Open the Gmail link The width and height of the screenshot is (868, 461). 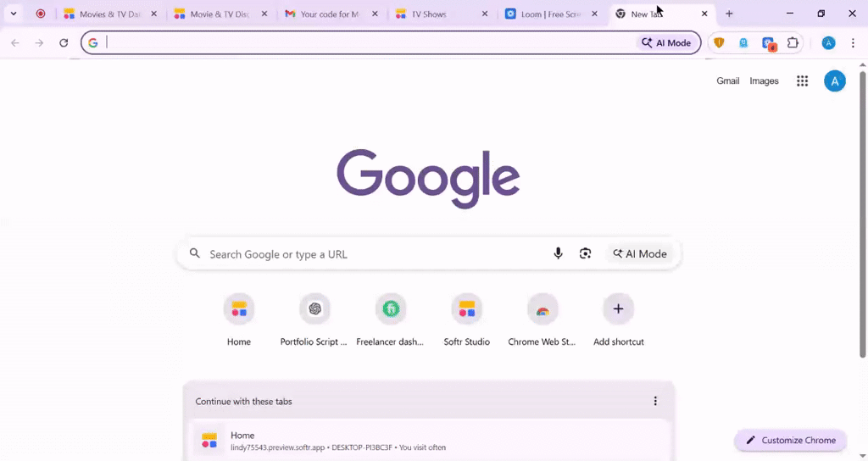click(x=727, y=81)
